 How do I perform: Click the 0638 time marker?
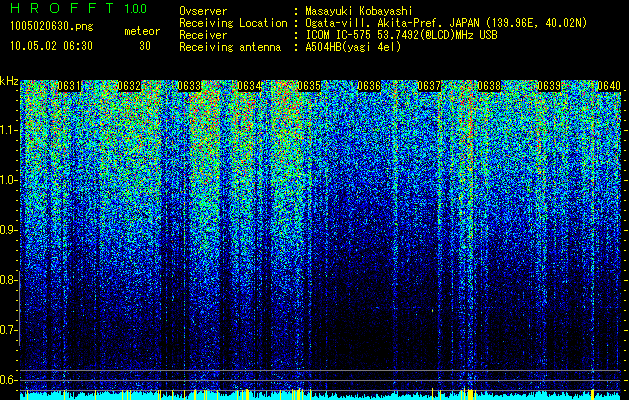point(489,86)
